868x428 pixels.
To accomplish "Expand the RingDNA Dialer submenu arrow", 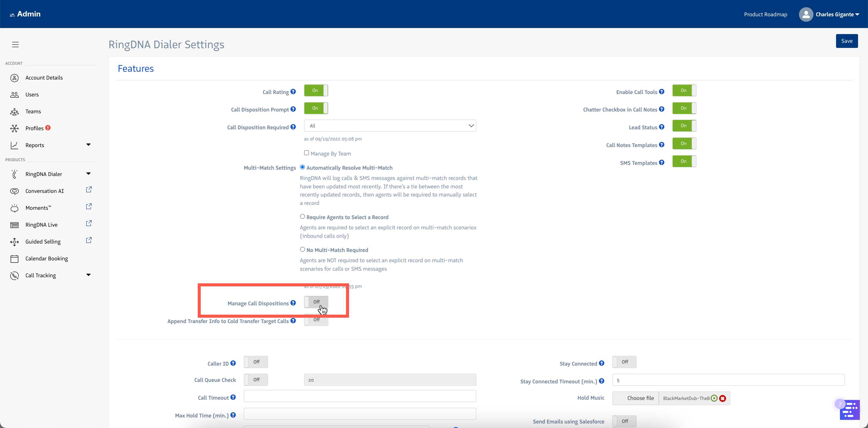I will pyautogui.click(x=88, y=174).
